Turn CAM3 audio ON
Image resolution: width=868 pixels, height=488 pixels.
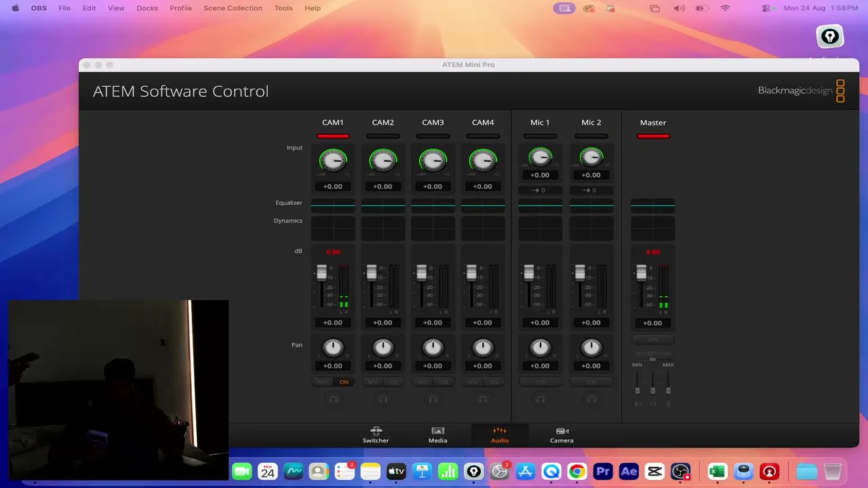443,382
